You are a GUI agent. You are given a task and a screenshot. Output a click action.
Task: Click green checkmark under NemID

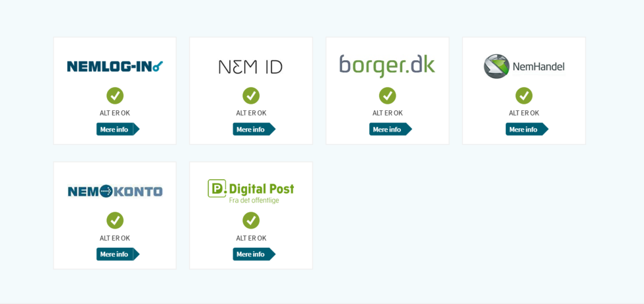(251, 96)
